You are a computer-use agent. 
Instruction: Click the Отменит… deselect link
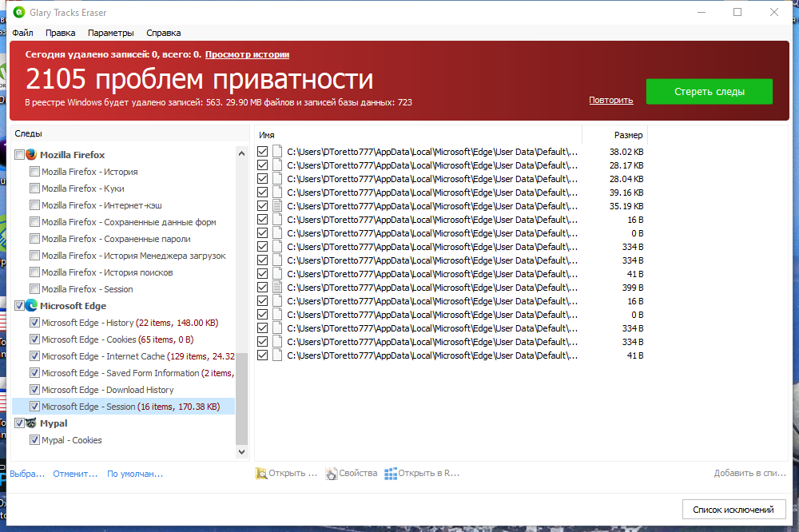point(75,474)
